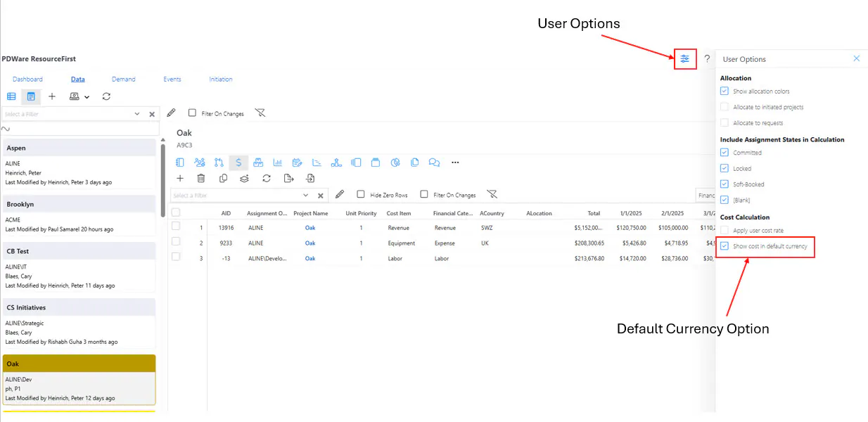Click the layers stack icon
This screenshot has height=422, width=868.
244,179
